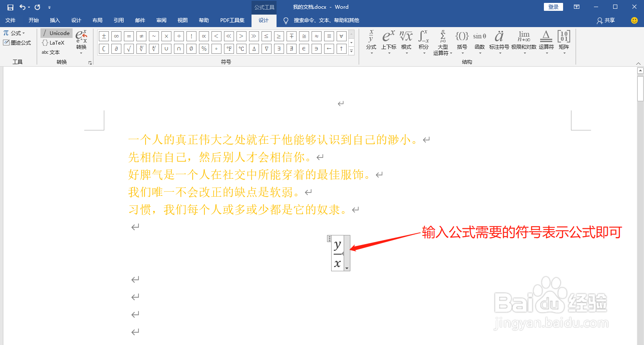
Task: Save the document from quick access toolbar
Action: (10, 7)
